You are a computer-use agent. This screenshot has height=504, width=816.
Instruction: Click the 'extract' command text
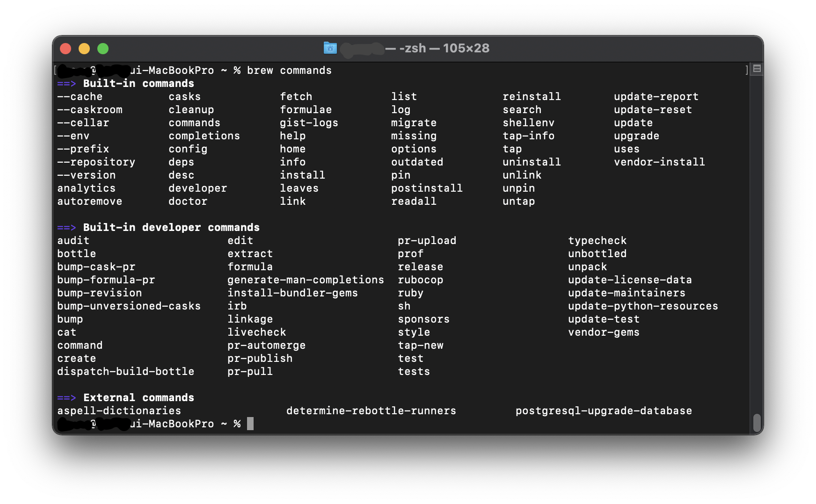[x=250, y=254]
